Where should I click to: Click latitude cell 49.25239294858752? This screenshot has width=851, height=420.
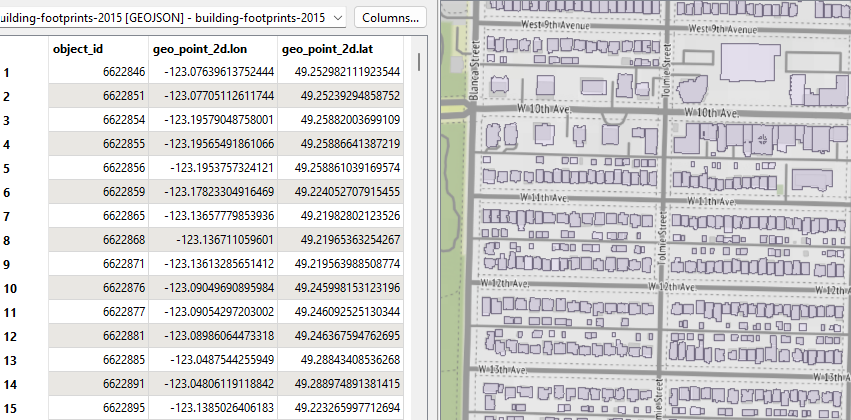click(x=340, y=96)
